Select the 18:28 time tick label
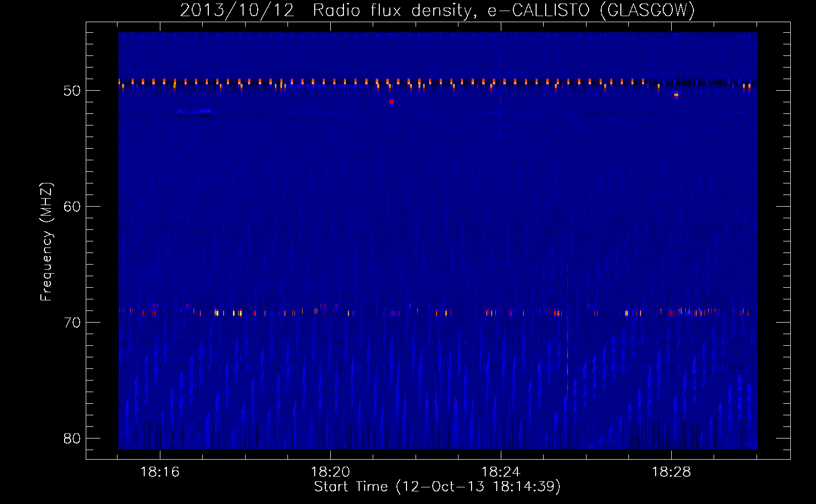 671,472
